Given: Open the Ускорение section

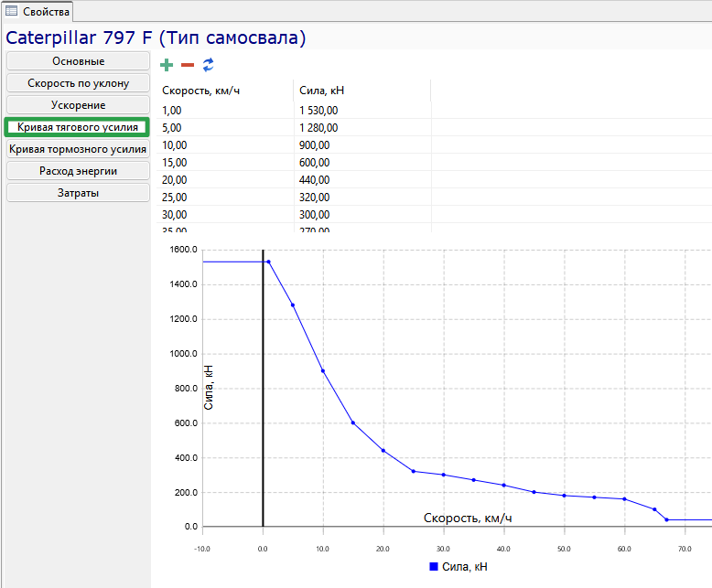Looking at the screenshot, I should coord(78,105).
